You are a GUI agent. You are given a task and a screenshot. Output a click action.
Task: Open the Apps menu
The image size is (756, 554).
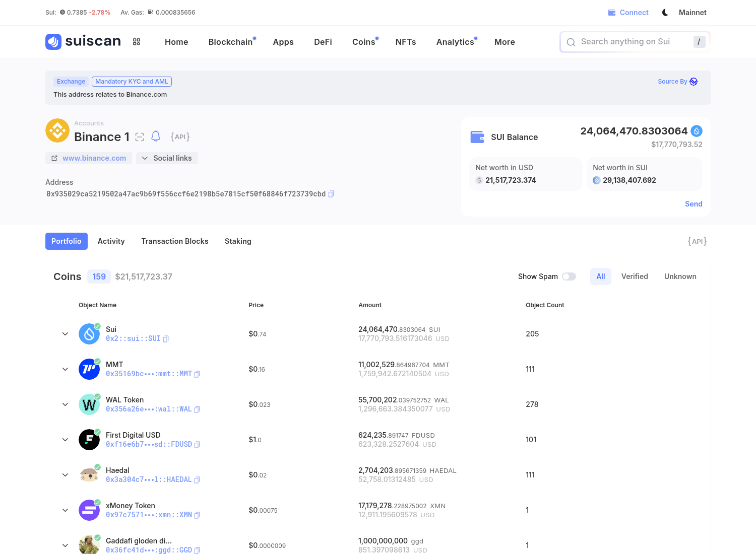click(x=283, y=42)
